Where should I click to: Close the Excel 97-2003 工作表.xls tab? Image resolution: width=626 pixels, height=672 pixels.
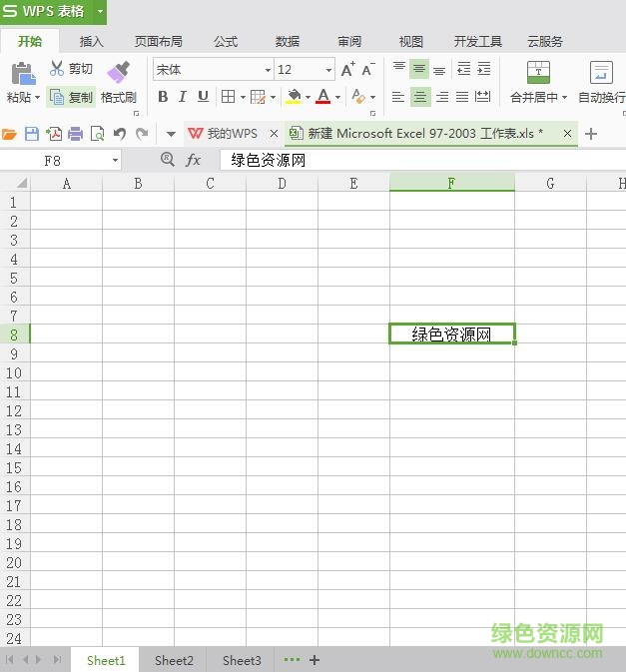point(567,134)
